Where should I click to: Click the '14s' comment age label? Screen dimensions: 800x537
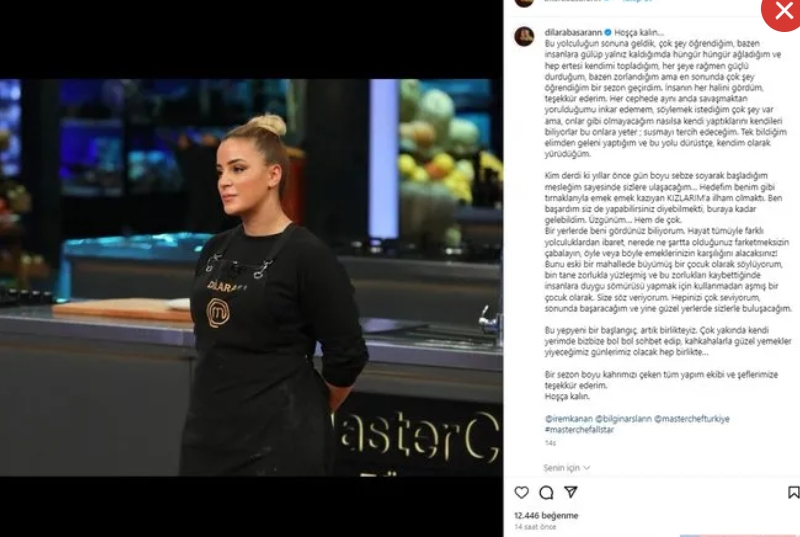[x=550, y=443]
